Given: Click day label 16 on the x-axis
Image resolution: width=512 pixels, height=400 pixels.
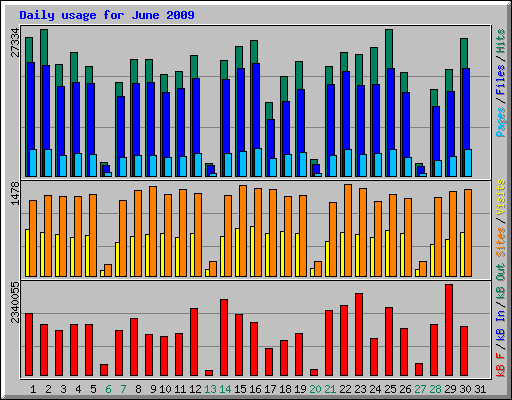Looking at the screenshot, I should point(255,389).
